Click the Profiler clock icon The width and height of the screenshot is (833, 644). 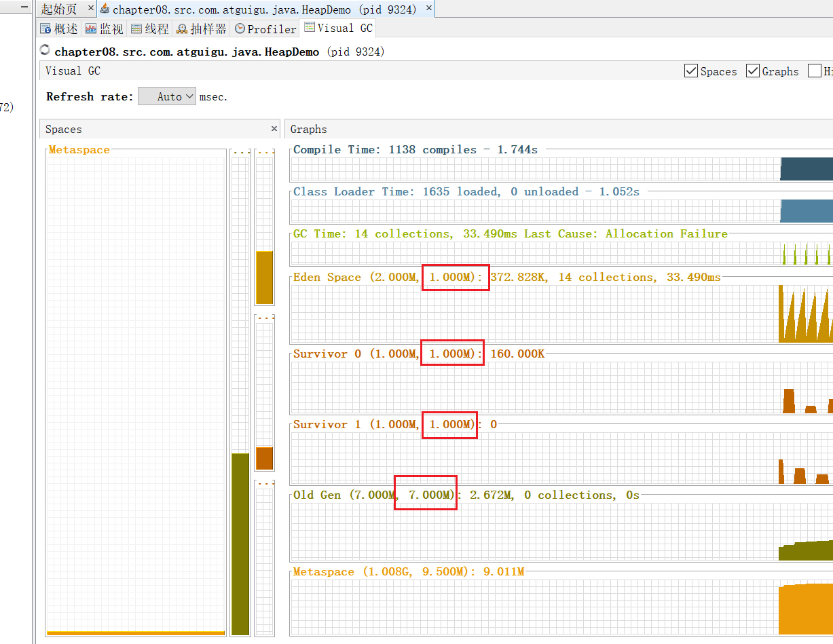240,29
